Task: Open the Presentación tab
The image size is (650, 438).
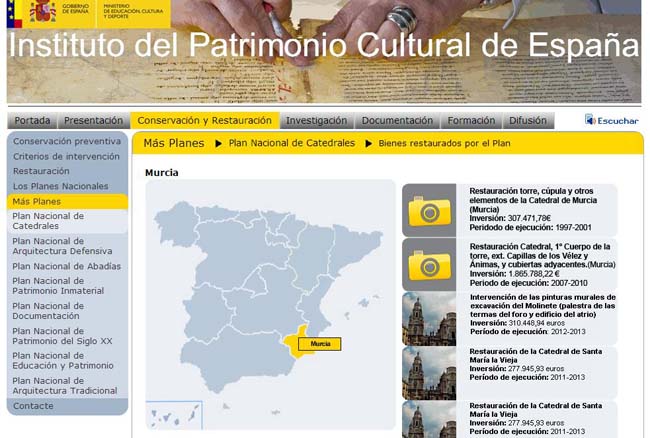Action: [x=93, y=121]
